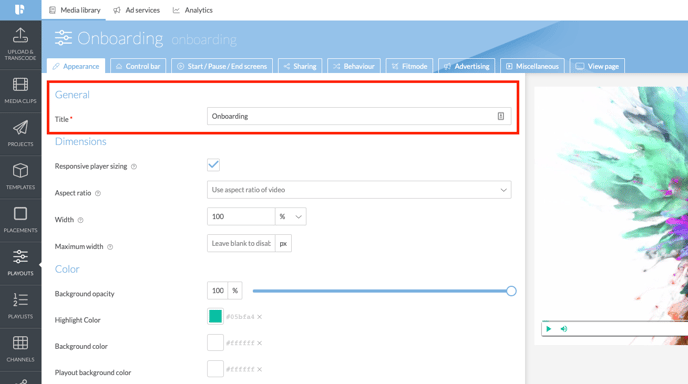The width and height of the screenshot is (688, 384).
Task: Open the Analytics top menu
Action: pyautogui.click(x=192, y=10)
